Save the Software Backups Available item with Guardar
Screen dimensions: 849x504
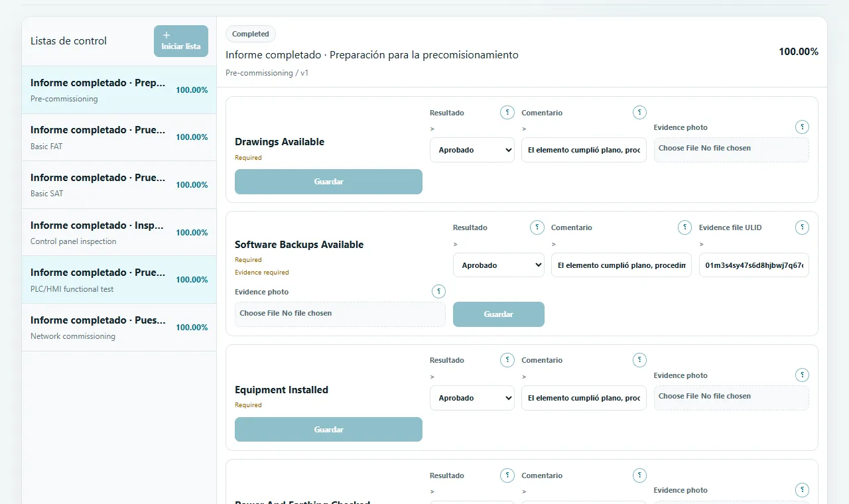(x=499, y=314)
